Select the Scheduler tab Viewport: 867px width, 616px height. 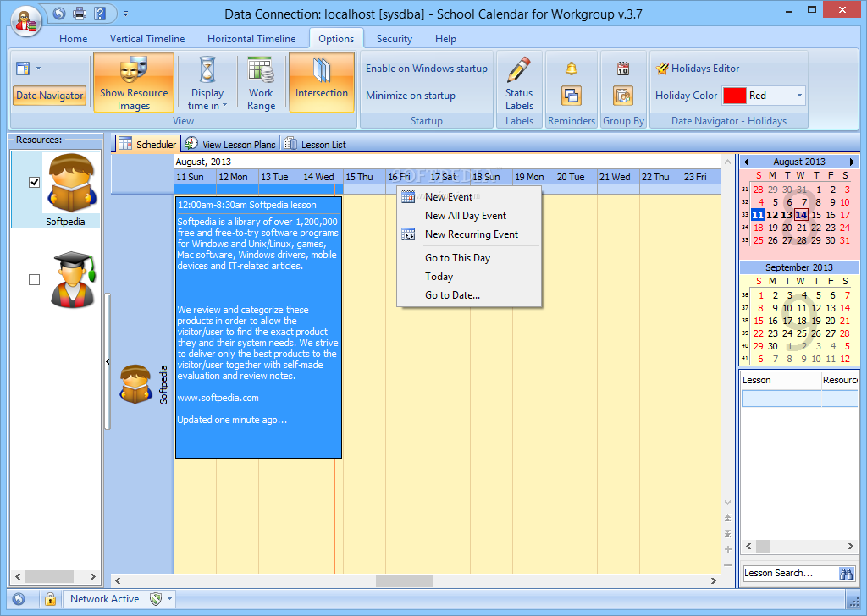point(147,144)
